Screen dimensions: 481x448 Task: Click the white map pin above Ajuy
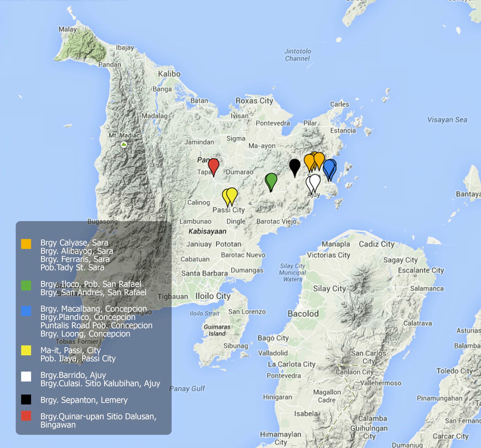(x=315, y=180)
